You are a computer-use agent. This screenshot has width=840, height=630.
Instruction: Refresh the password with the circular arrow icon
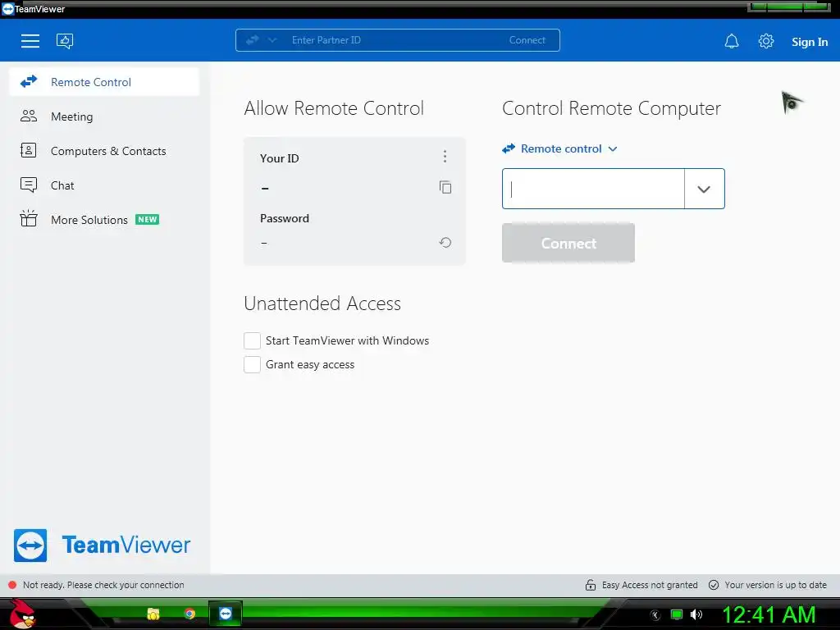[445, 243]
